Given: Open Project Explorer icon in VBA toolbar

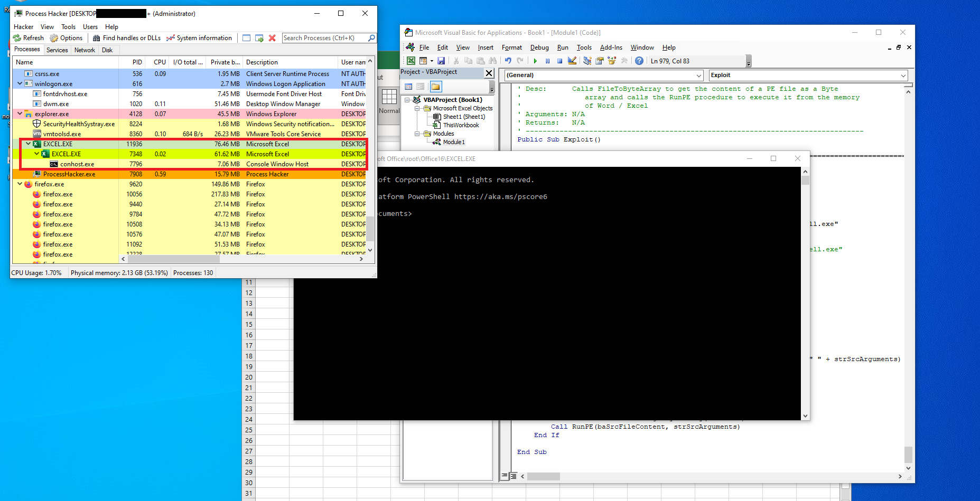Looking at the screenshot, I should (587, 61).
